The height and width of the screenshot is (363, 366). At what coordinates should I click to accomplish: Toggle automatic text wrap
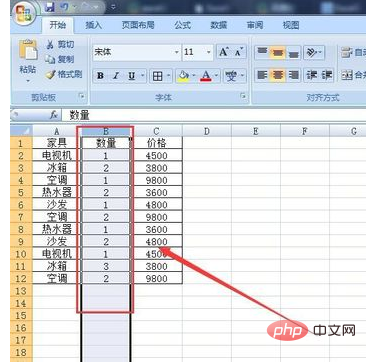coord(353,52)
